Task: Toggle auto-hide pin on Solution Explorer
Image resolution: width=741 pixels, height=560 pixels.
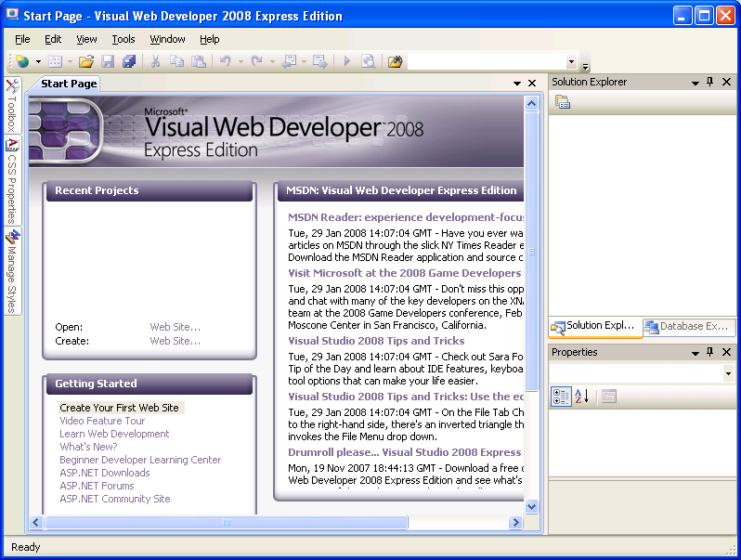Action: [x=709, y=82]
